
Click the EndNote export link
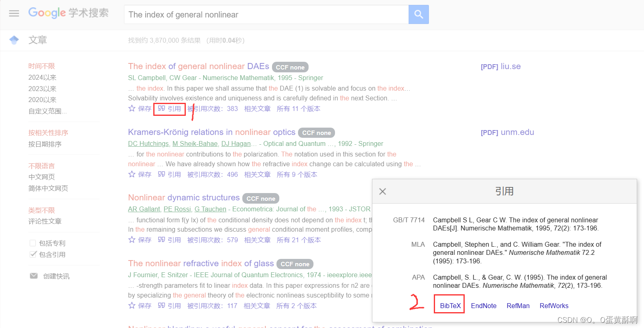(x=483, y=306)
